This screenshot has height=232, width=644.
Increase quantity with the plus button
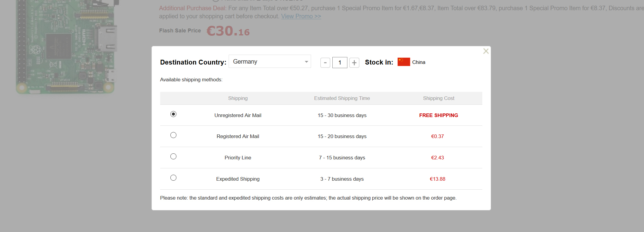pyautogui.click(x=354, y=63)
